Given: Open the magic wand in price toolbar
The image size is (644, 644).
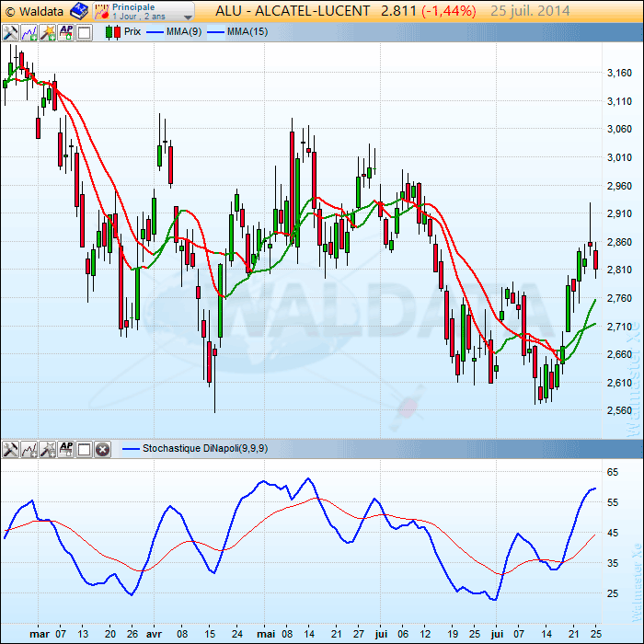Looking at the screenshot, I should pos(48,32).
